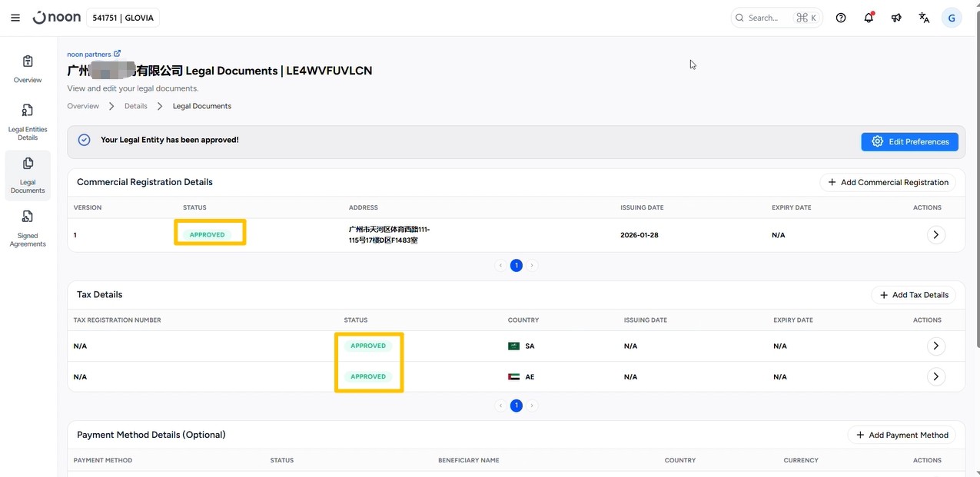Click the Edit Preferences button
The width and height of the screenshot is (980, 477).
(910, 141)
